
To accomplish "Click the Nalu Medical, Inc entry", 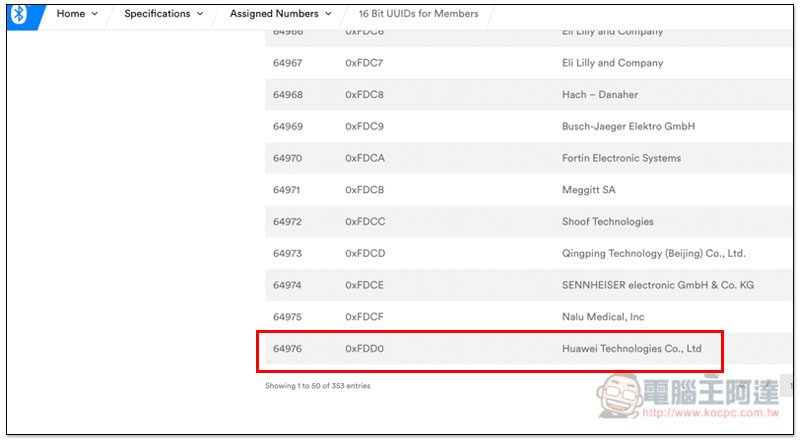I will point(603,317).
